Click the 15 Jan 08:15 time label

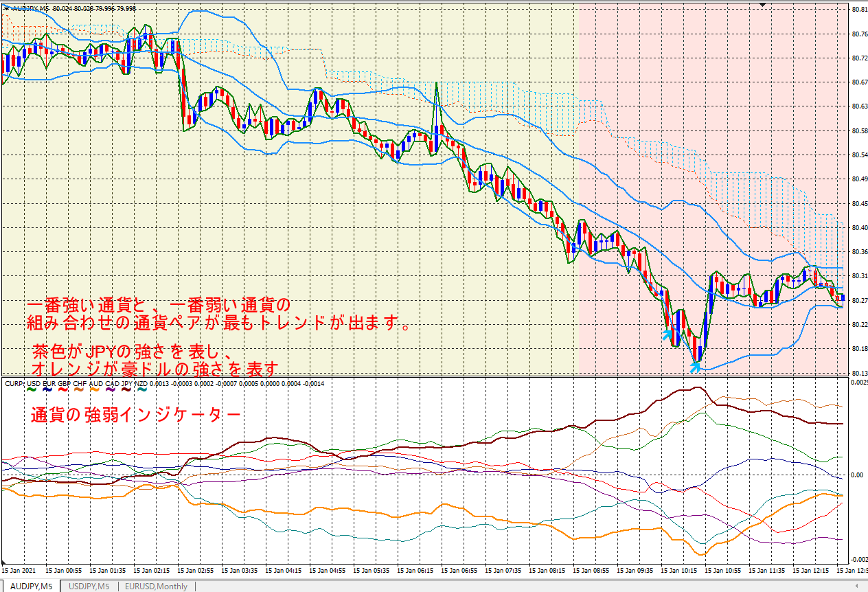pyautogui.click(x=547, y=570)
